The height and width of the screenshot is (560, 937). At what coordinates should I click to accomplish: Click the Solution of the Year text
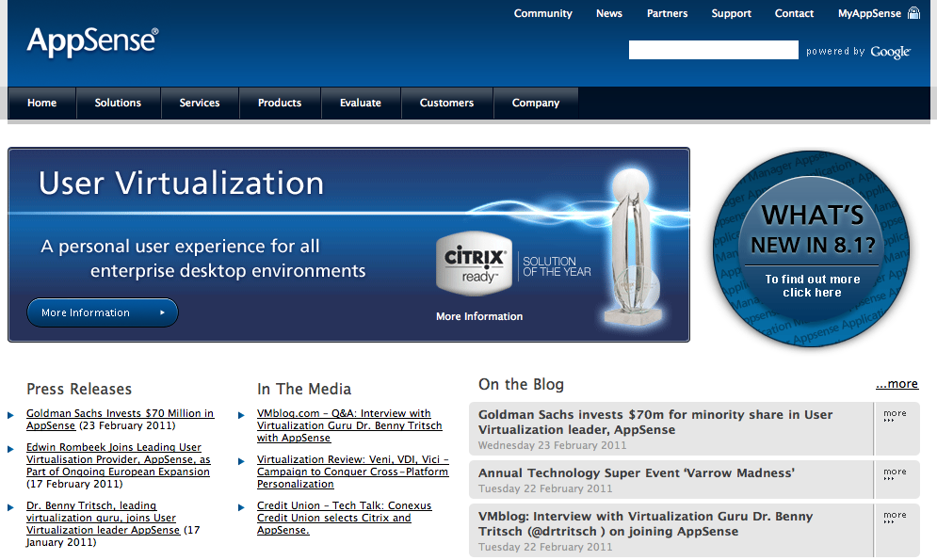[557, 266]
